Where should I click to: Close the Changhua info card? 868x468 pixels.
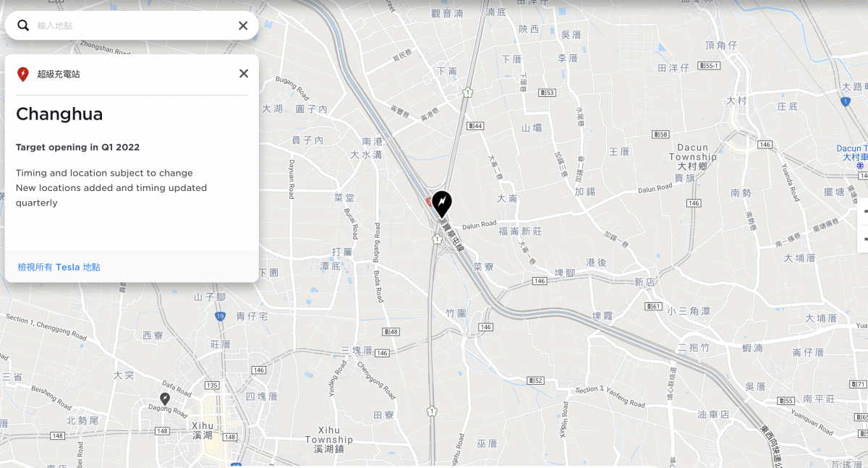244,73
